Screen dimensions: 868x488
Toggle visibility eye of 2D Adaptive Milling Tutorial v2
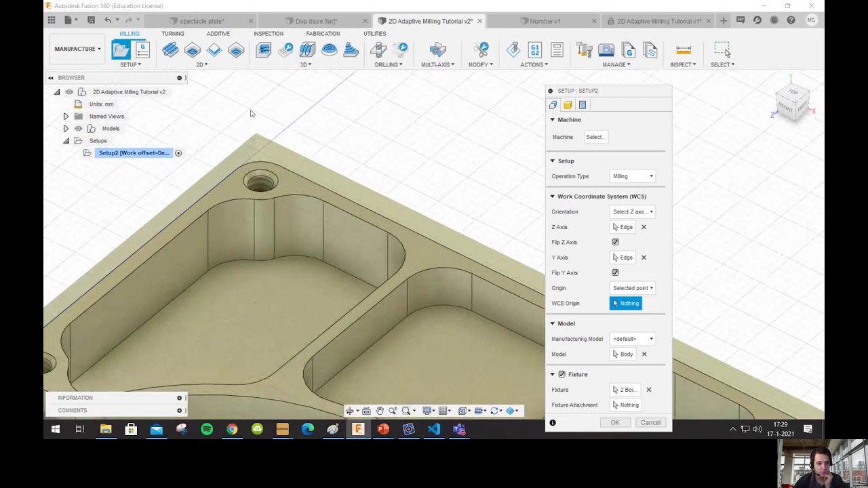pos(69,92)
